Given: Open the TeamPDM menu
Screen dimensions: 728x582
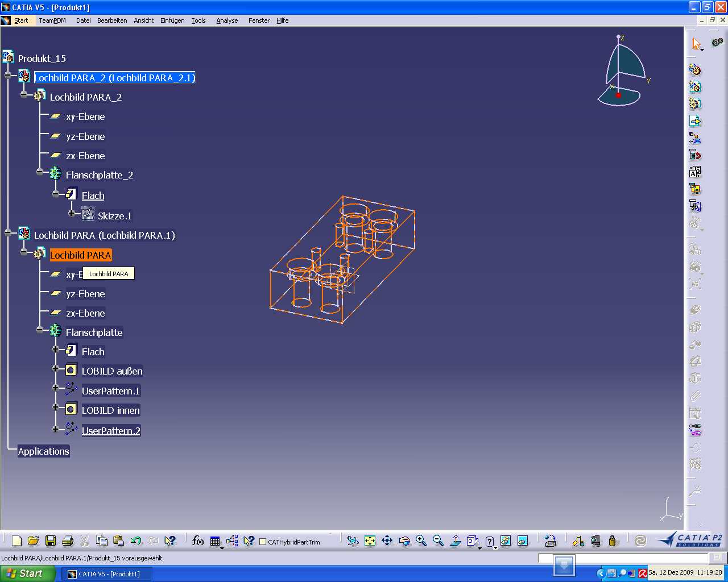Looking at the screenshot, I should coord(52,20).
